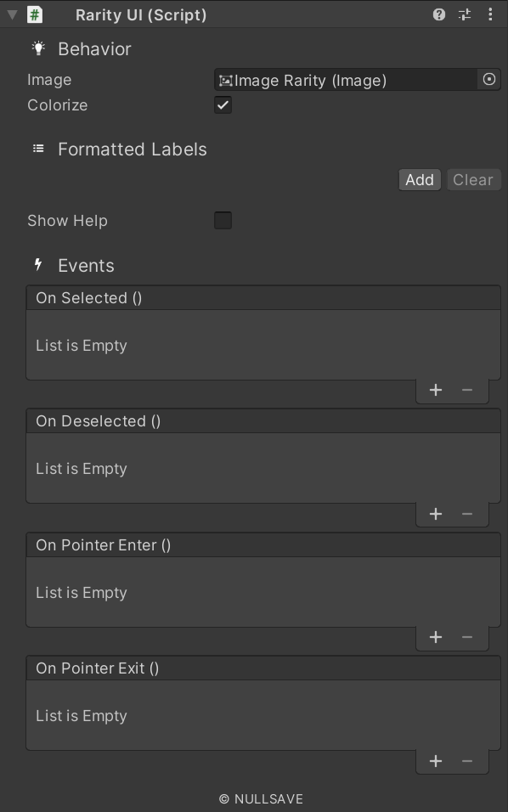508x812 pixels.
Task: Click the Formatted Labels list icon
Action: tap(37, 149)
